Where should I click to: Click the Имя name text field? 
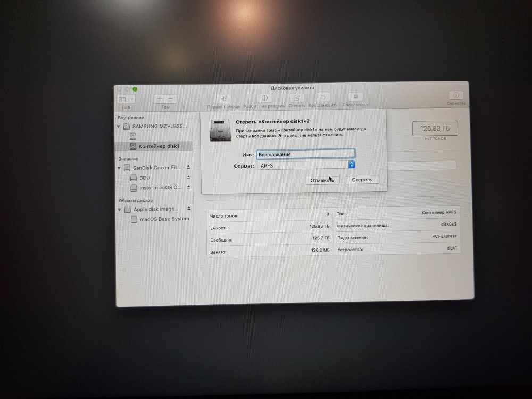click(305, 154)
